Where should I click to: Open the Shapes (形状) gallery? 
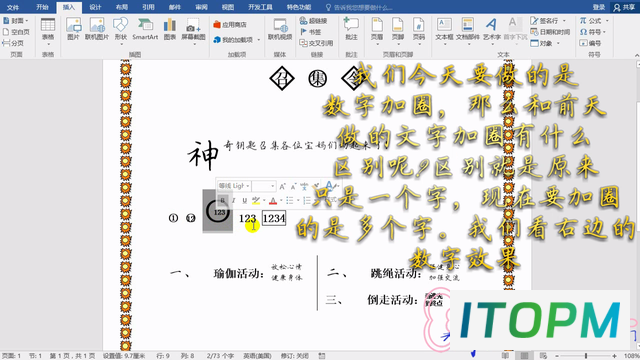click(x=121, y=30)
